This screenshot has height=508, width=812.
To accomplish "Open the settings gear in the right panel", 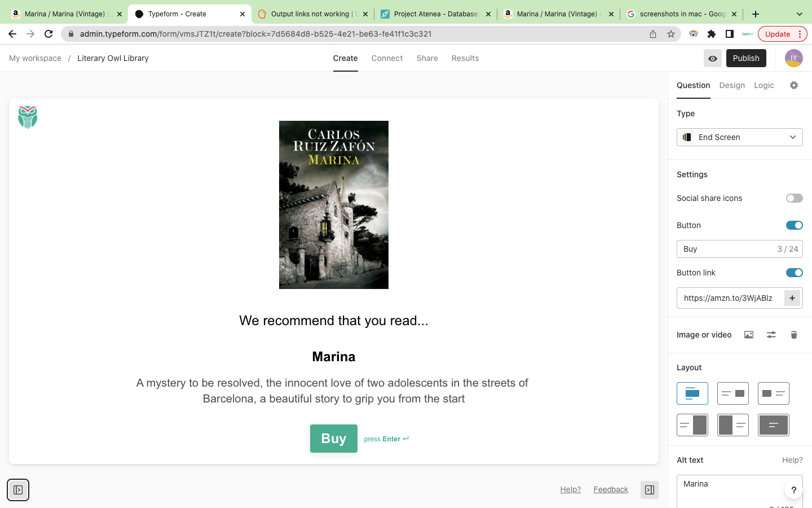I will click(x=794, y=85).
